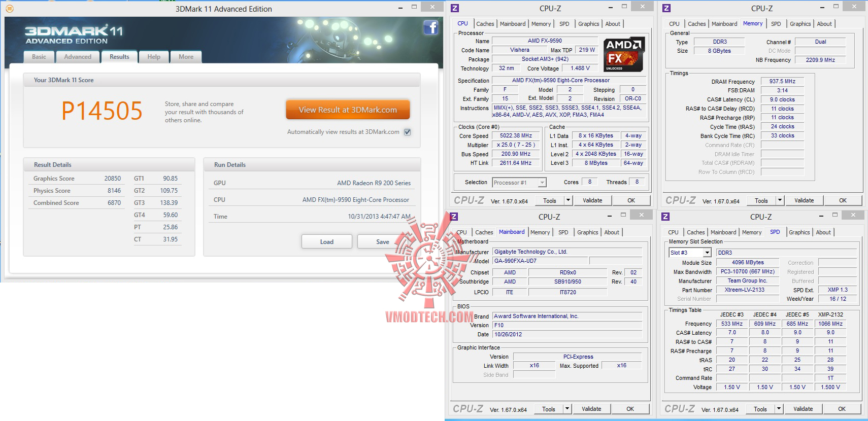Viewport: 868px width, 421px height.
Task: Select the Results tab in 3DMark
Action: coord(119,57)
